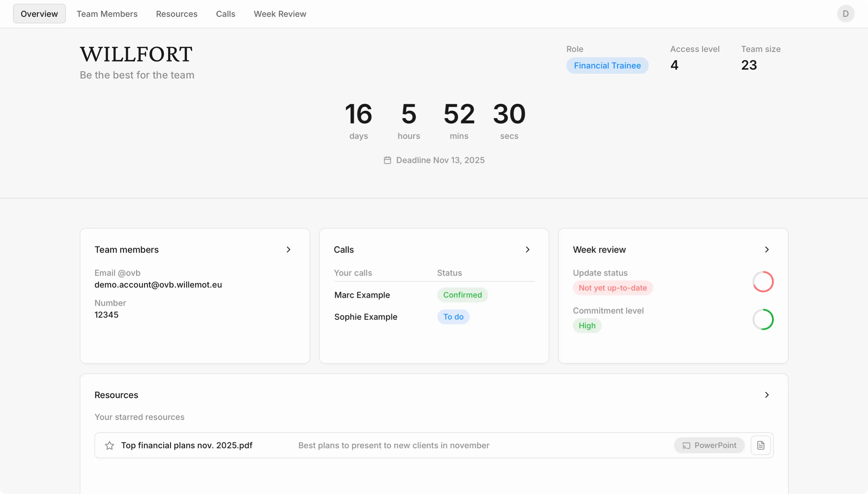Expand the Team members card
868x494 pixels.
pos(288,249)
